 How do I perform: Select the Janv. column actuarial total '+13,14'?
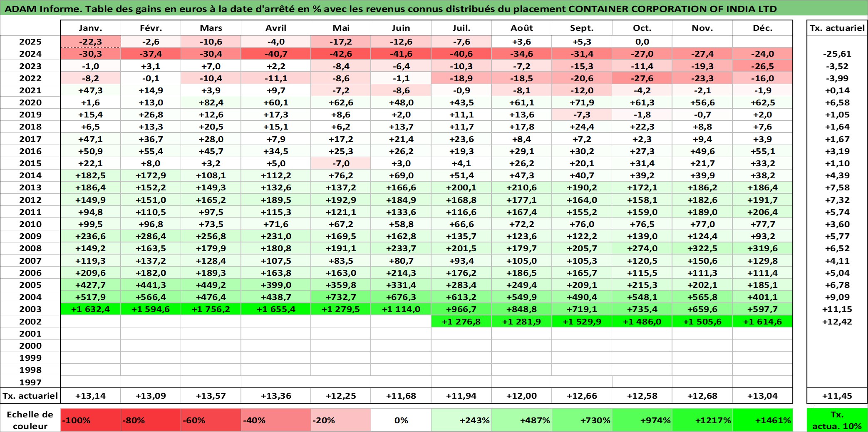(x=91, y=396)
